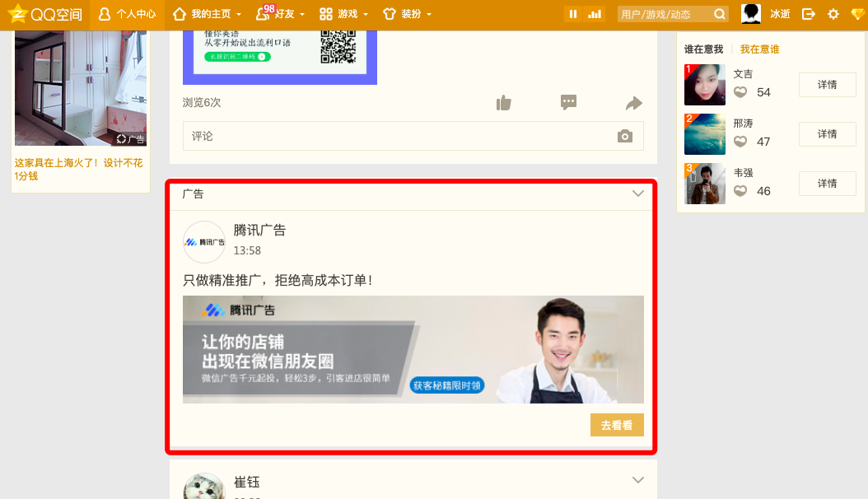Like the post with thumbs-up icon
The height and width of the screenshot is (499, 868).
click(x=504, y=103)
